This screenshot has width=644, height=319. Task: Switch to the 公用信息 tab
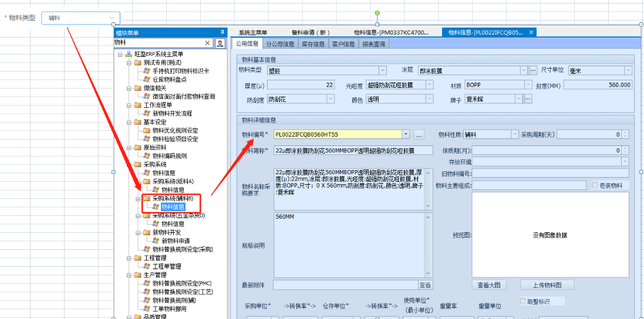coord(247,44)
